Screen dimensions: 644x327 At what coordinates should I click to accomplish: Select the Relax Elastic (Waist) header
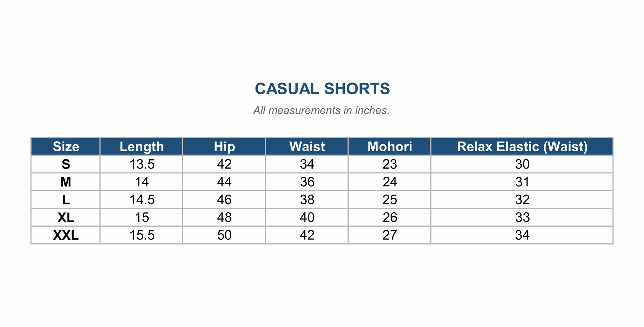522,146
